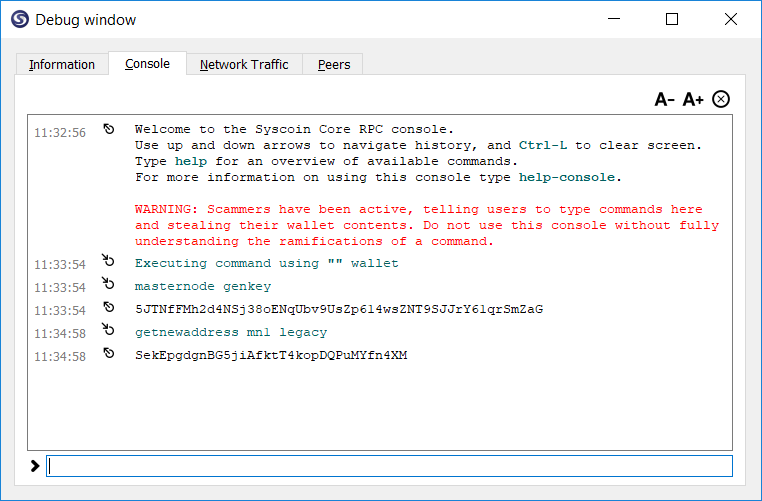This screenshot has width=762, height=501.
Task: Focus the console command input field
Action: (389, 466)
